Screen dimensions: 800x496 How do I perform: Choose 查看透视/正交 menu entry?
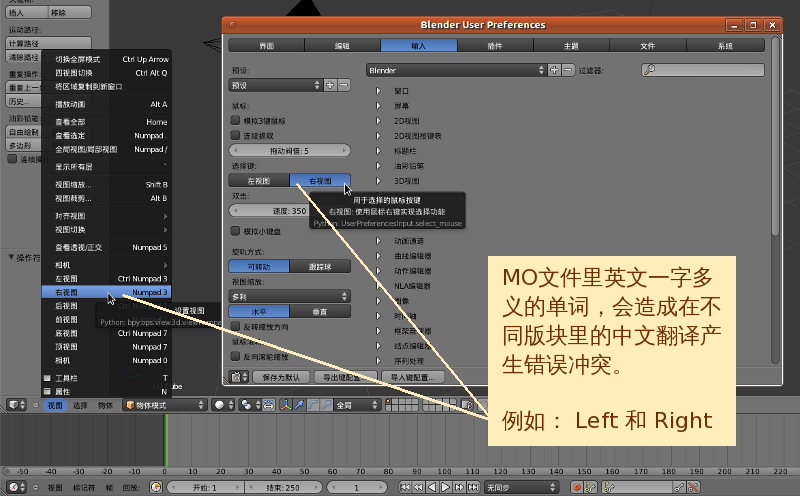(x=106, y=247)
